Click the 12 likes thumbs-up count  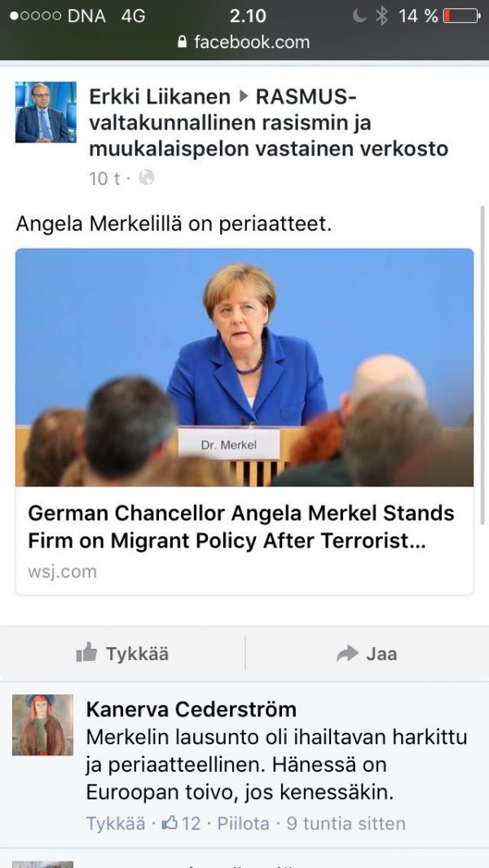pos(181,823)
